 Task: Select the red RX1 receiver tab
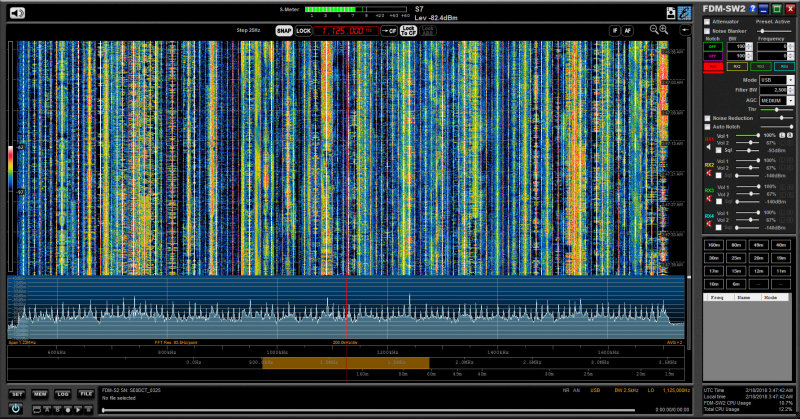pos(713,66)
